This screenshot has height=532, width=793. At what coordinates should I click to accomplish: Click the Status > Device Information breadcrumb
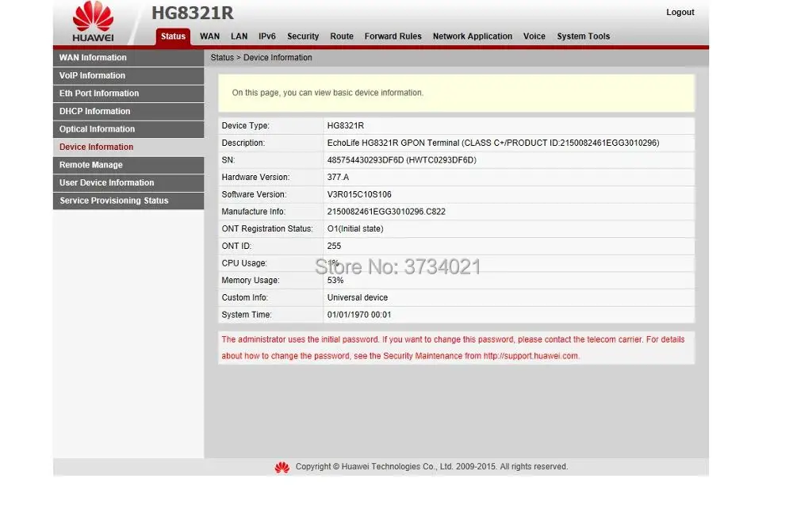click(x=262, y=58)
